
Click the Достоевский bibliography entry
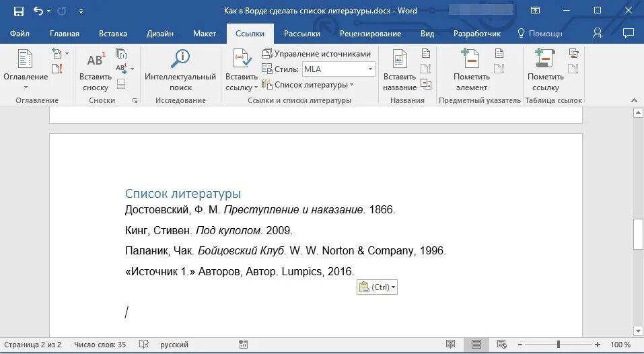(x=260, y=210)
